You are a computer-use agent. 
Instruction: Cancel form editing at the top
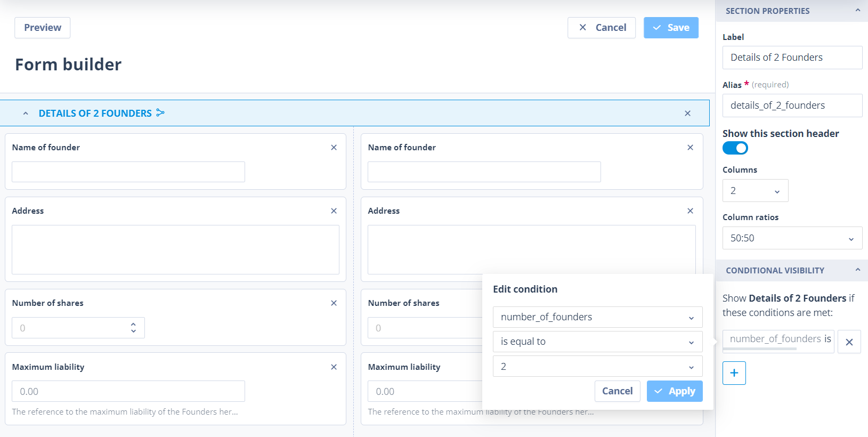click(602, 28)
